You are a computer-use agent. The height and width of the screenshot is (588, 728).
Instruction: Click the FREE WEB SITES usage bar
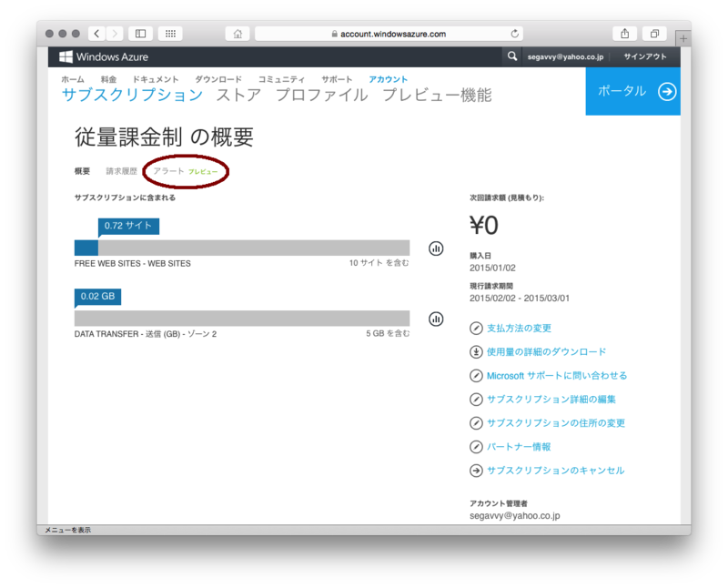click(242, 248)
